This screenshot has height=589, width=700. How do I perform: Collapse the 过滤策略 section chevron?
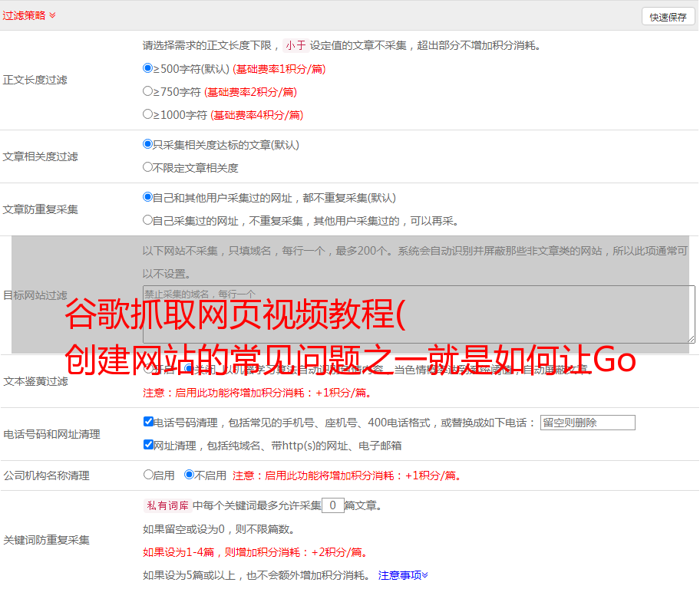[x=52, y=15]
